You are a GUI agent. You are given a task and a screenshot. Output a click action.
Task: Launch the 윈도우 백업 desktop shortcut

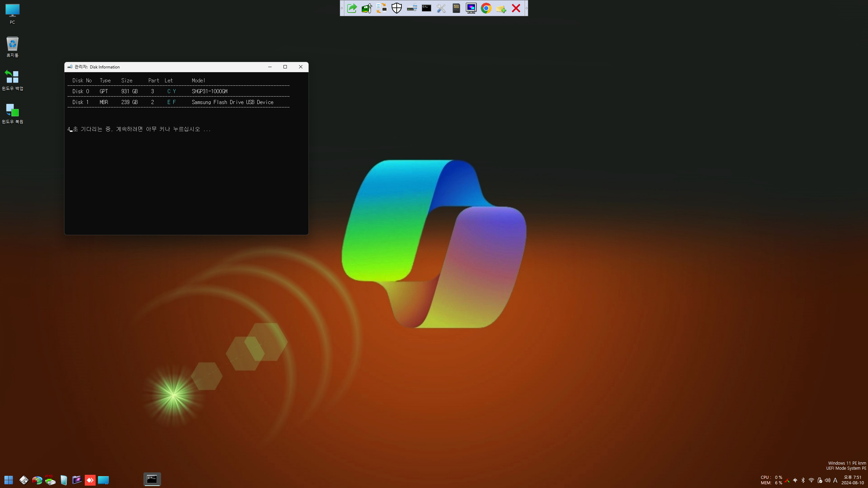(x=12, y=80)
